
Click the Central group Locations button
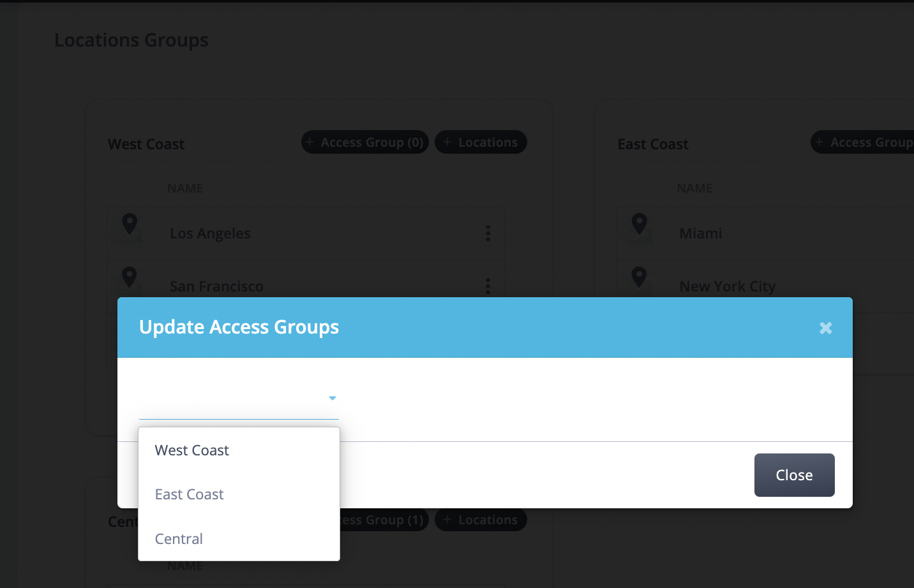[481, 520]
